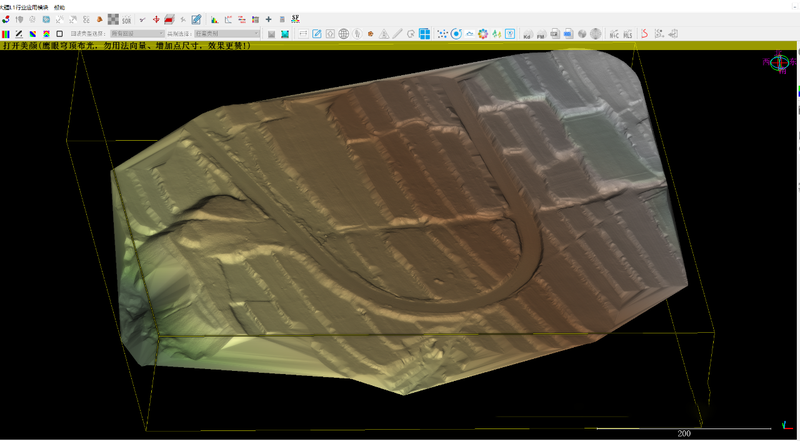Open the category selection dropdown
This screenshot has height=441, width=800.
(x=227, y=34)
